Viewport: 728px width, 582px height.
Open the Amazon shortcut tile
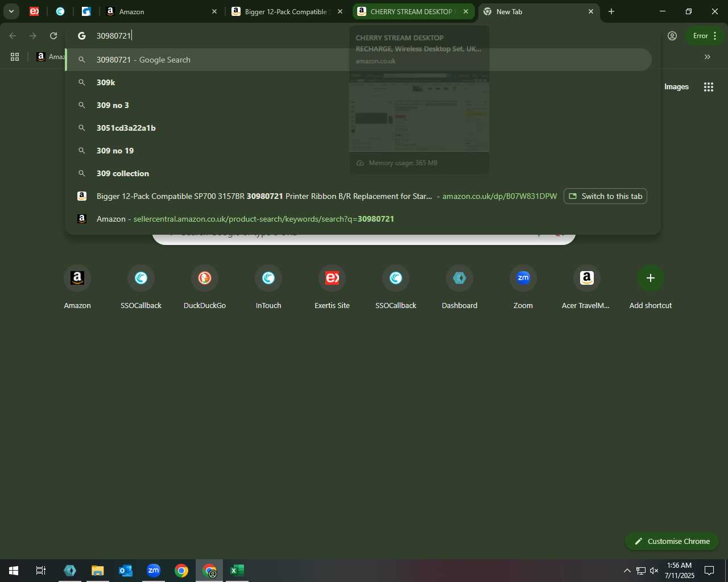[77, 287]
